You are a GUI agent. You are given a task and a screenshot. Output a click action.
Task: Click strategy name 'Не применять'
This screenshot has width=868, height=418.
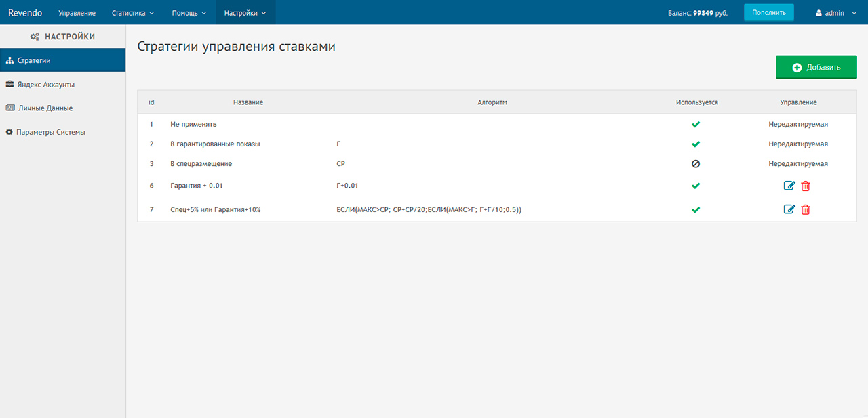click(193, 125)
